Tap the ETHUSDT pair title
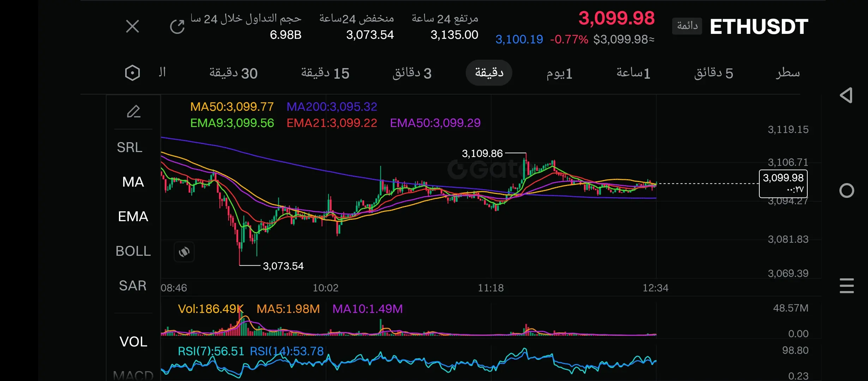 click(x=759, y=27)
